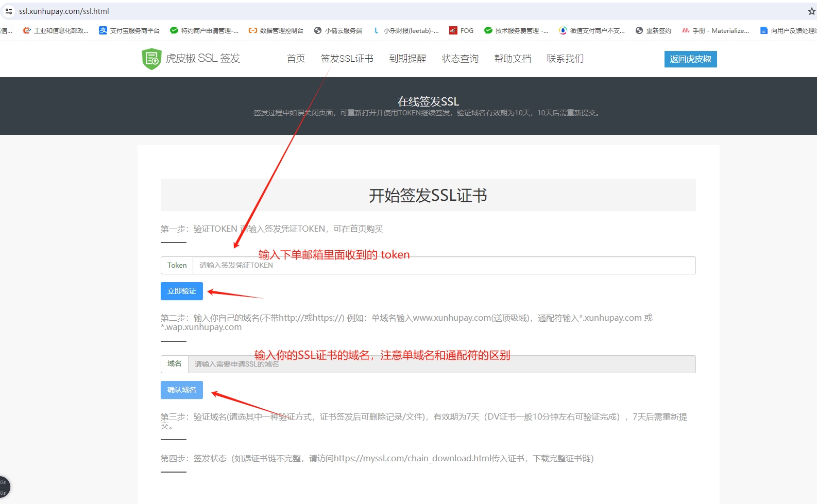Image resolution: width=817 pixels, height=504 pixels.
Task: Open the 状态查询 page
Action: [460, 59]
